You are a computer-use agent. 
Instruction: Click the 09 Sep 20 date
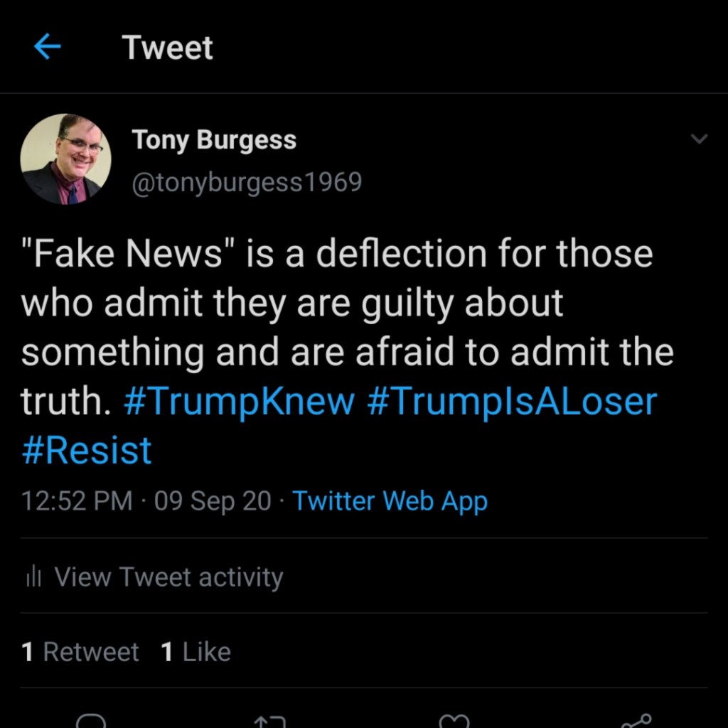click(213, 501)
